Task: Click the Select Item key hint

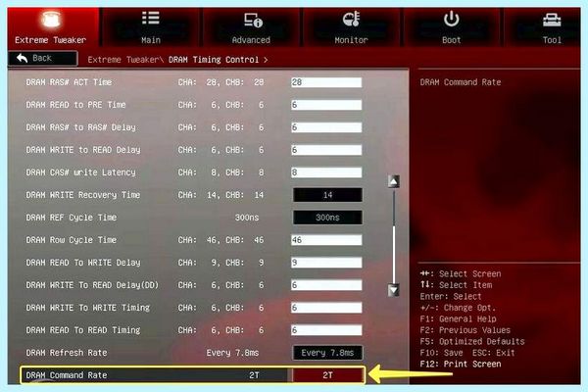Action: (x=456, y=285)
